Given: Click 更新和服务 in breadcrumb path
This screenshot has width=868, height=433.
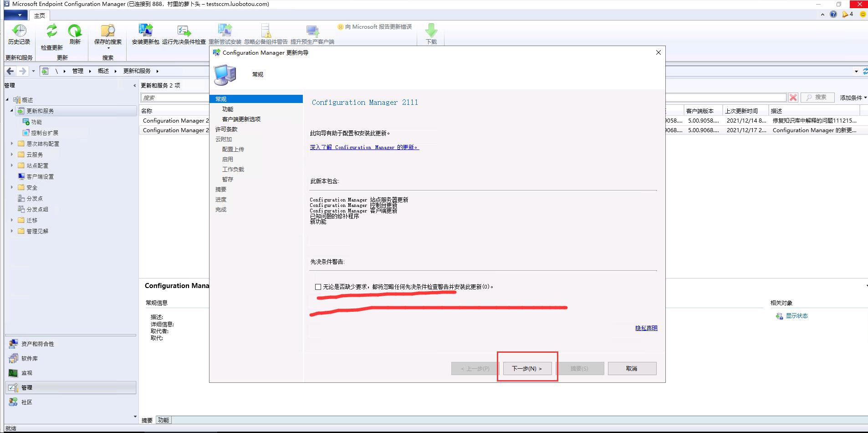Looking at the screenshot, I should point(137,71).
